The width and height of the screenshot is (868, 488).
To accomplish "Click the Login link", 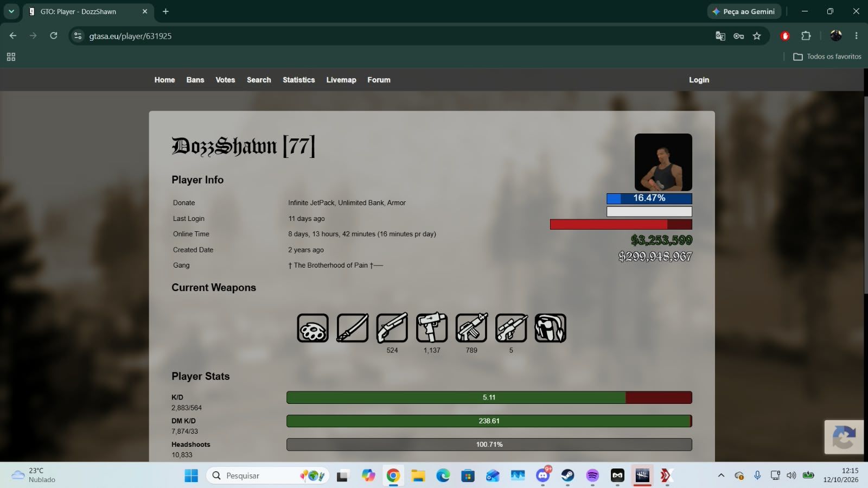I will [x=699, y=80].
